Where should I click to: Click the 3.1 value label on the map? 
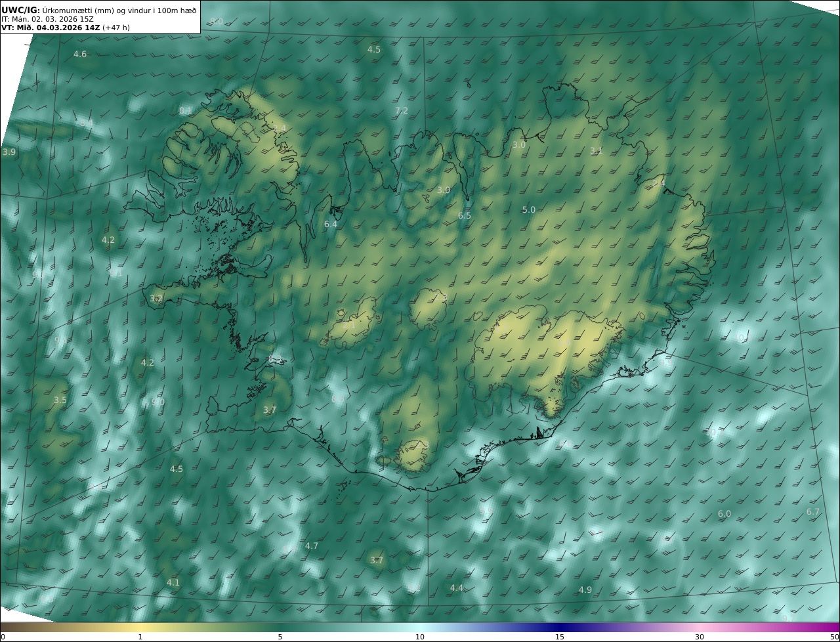pos(597,151)
